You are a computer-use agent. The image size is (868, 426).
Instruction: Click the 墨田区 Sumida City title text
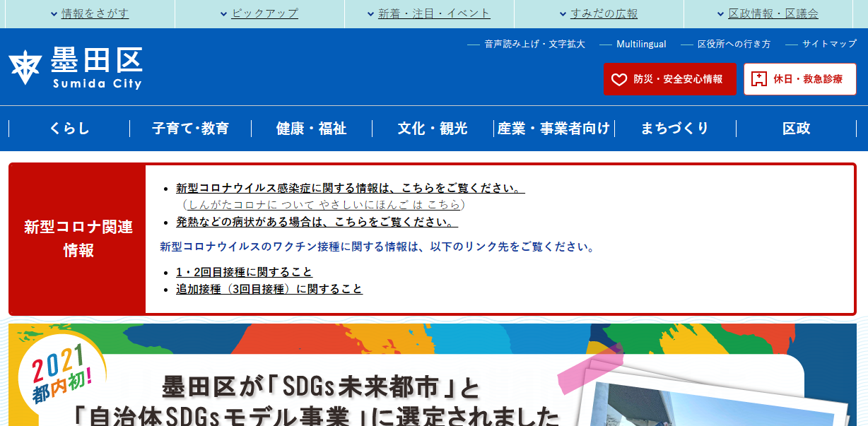click(96, 69)
